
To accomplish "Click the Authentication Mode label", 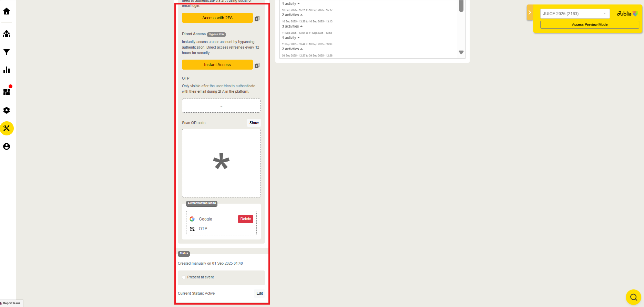I will point(202,203).
